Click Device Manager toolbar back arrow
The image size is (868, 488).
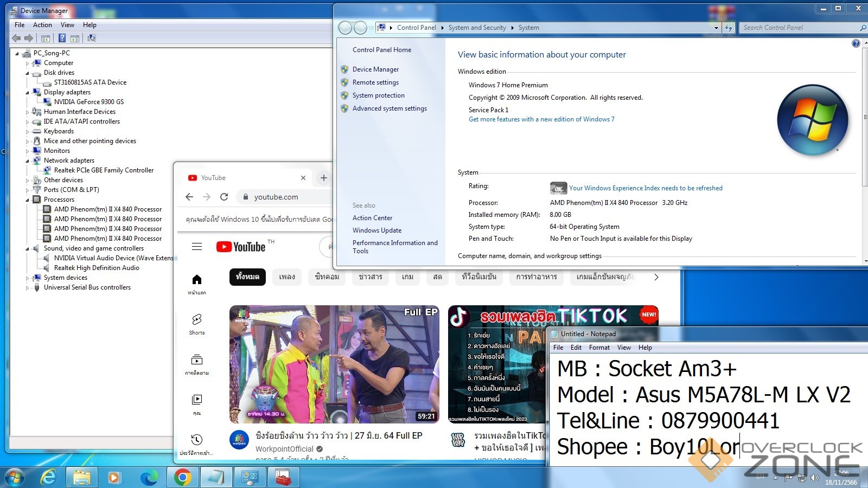[x=16, y=38]
